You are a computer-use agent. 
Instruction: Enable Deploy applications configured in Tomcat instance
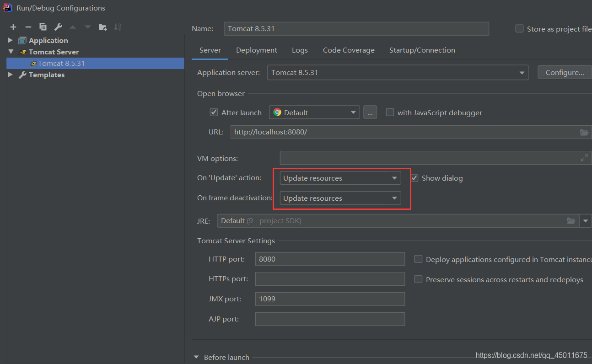(418, 259)
